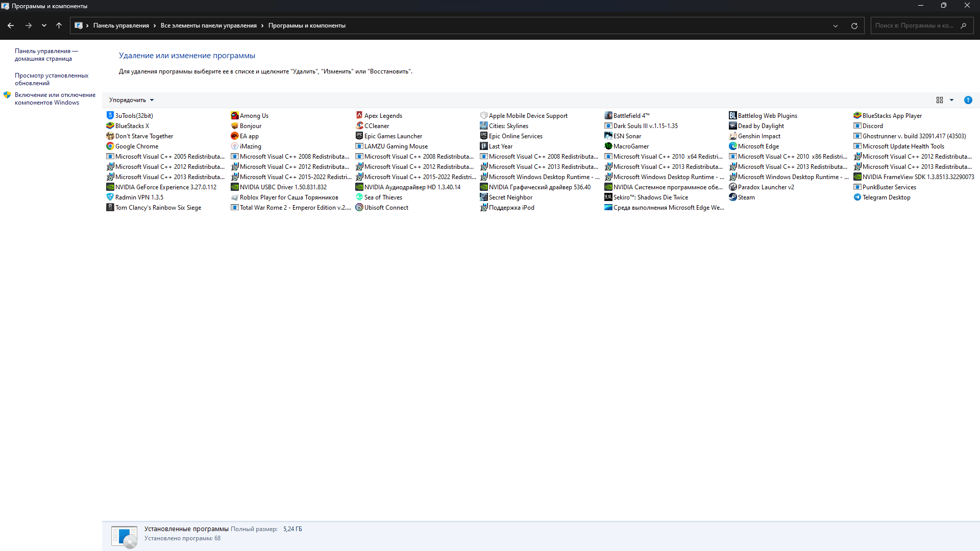Click Все элементы панели управления breadcrumb
The height and width of the screenshot is (551, 980).
[x=208, y=26]
